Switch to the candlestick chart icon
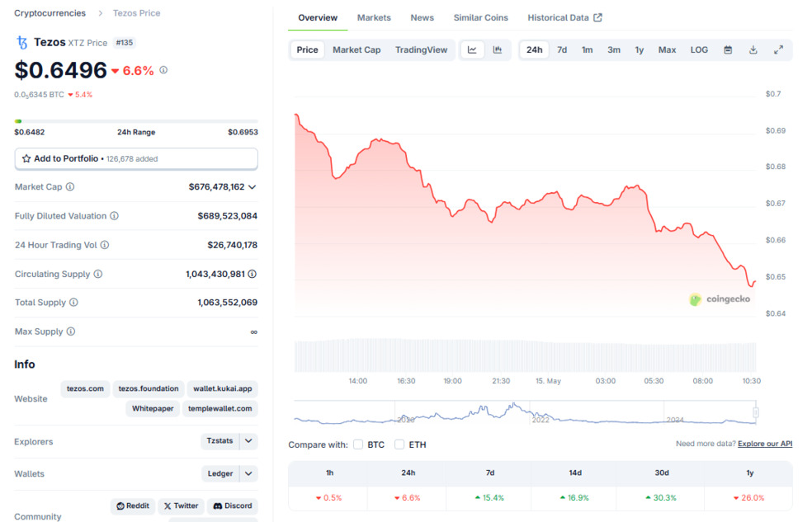This screenshot has height=522, width=812. point(497,49)
